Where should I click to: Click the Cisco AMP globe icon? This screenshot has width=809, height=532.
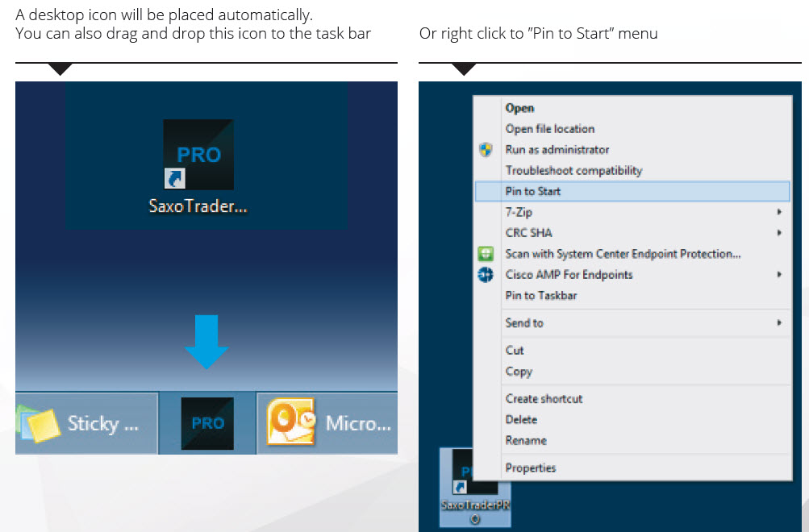pyautogui.click(x=486, y=275)
